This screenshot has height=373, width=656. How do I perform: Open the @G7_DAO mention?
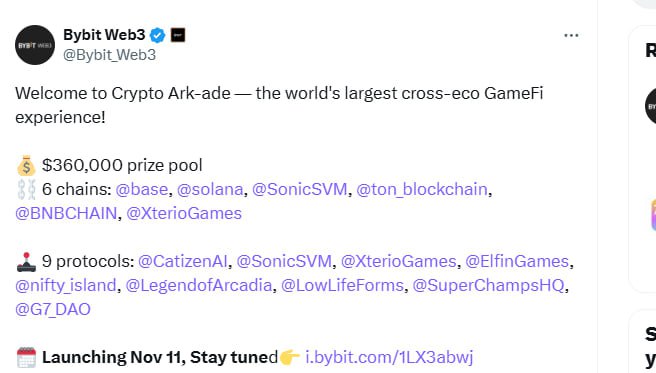(x=53, y=309)
